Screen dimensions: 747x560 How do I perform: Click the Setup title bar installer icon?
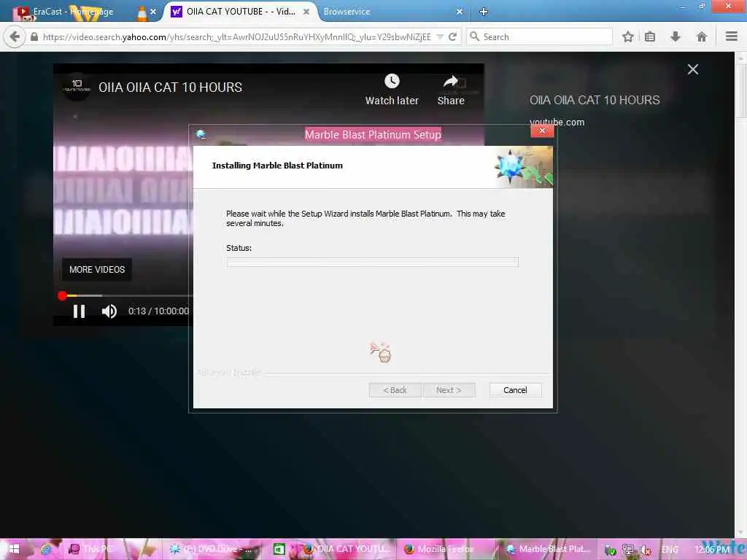[201, 134]
